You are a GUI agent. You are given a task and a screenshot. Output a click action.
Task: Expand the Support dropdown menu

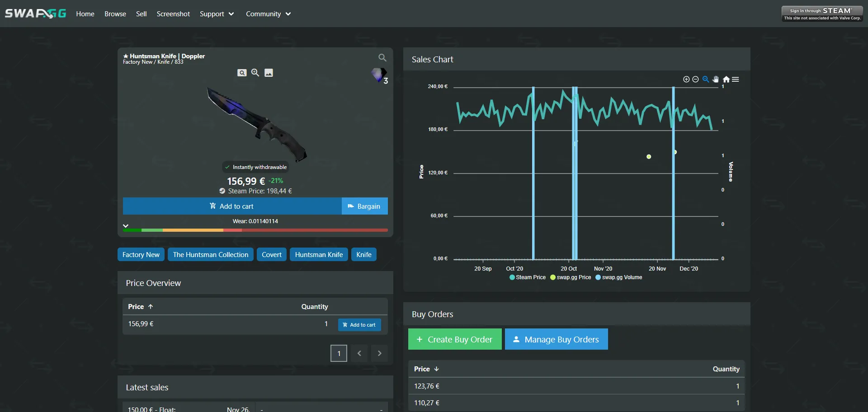(217, 14)
